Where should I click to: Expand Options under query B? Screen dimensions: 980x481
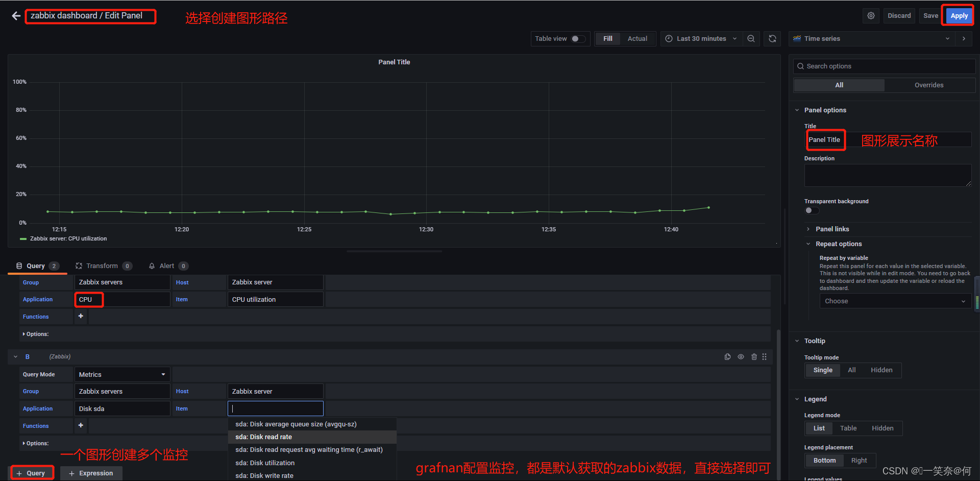tap(36, 443)
